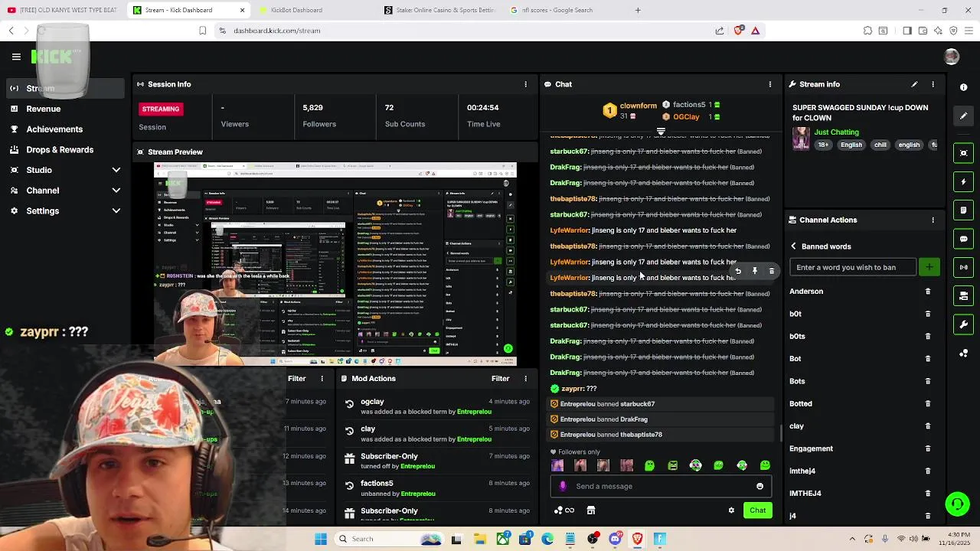The image size is (980, 551).
Task: Open the Windows Start menu
Action: coord(320,539)
